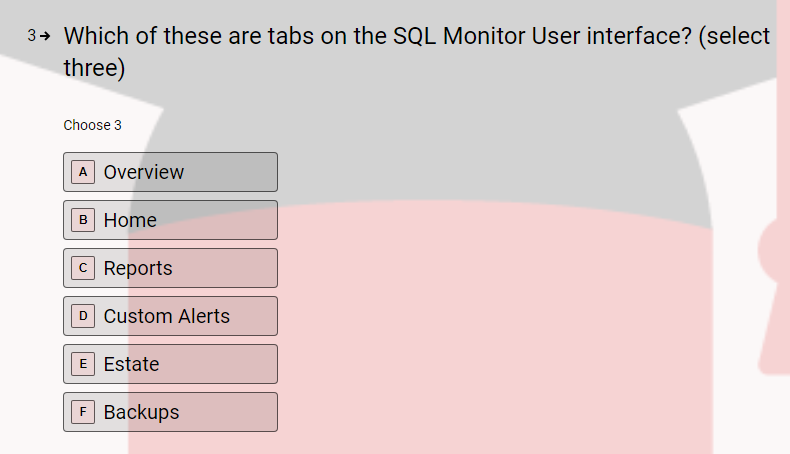Click the "Choose 3" instruction text
The image size is (790, 454).
click(93, 125)
